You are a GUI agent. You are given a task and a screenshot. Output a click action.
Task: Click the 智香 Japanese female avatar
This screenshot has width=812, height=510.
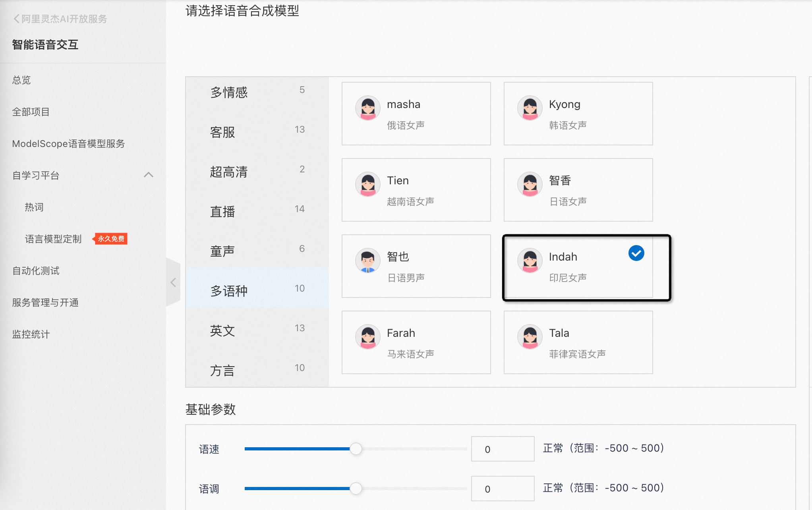530,184
